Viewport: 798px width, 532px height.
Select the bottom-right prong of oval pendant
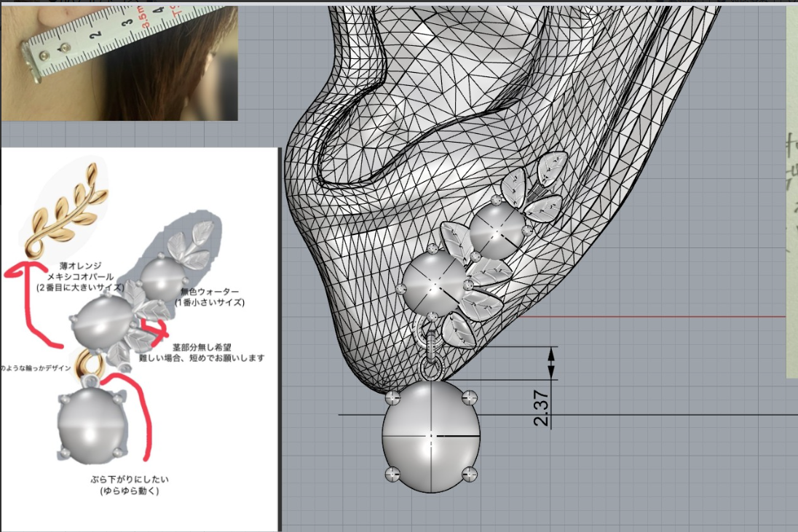point(469,474)
